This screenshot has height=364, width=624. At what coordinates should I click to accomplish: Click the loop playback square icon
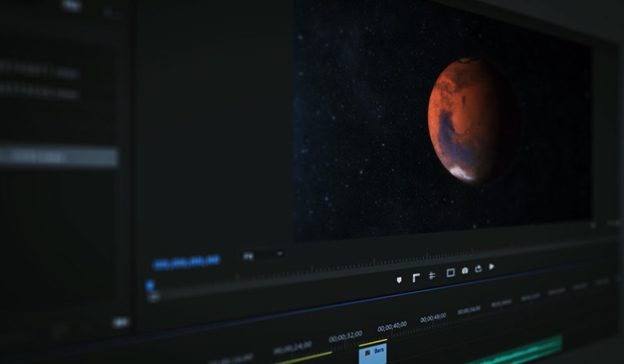tap(451, 273)
